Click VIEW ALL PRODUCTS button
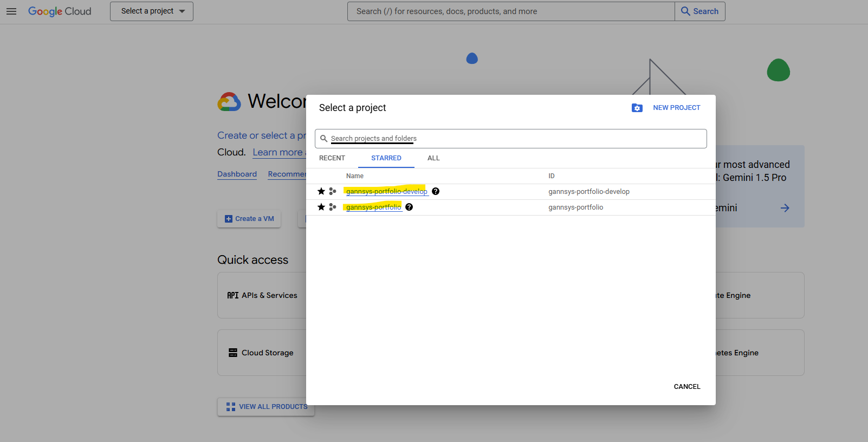The image size is (868, 442). 266,407
